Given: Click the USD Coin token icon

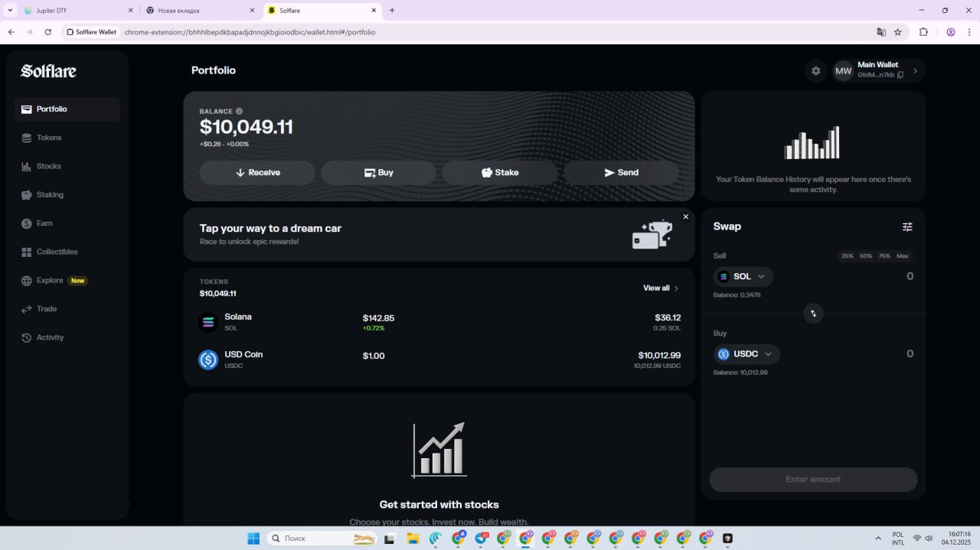Looking at the screenshot, I should [208, 360].
